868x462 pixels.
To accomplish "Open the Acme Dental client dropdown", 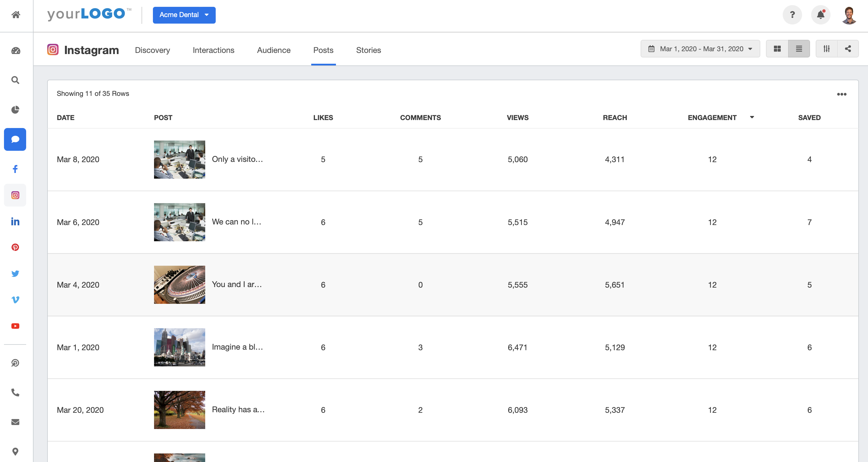I will click(184, 15).
